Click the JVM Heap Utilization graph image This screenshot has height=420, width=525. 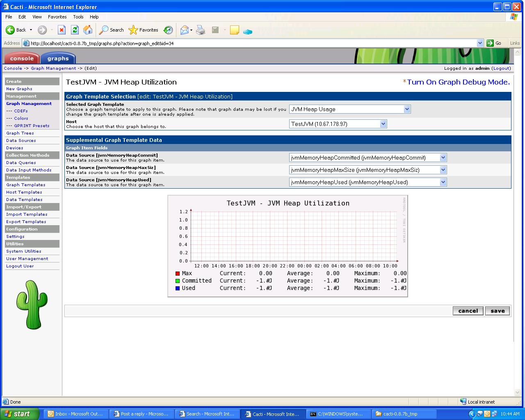(x=288, y=246)
